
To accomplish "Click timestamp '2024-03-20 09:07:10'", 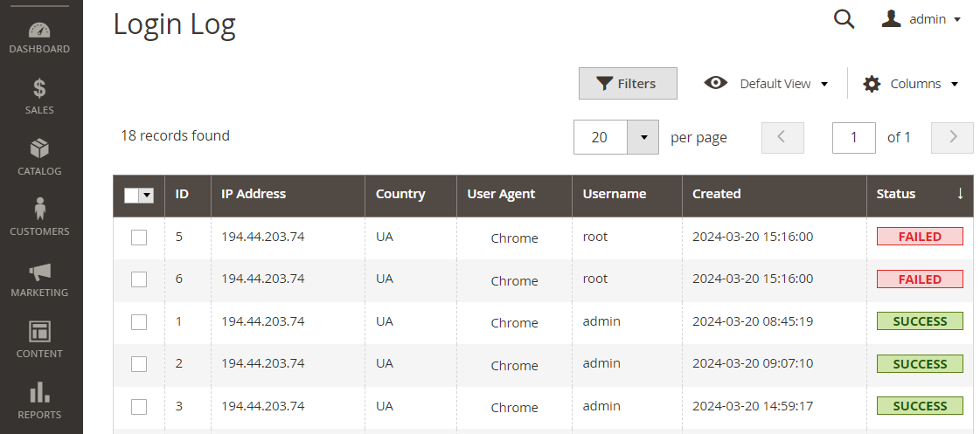I will coord(753,362).
